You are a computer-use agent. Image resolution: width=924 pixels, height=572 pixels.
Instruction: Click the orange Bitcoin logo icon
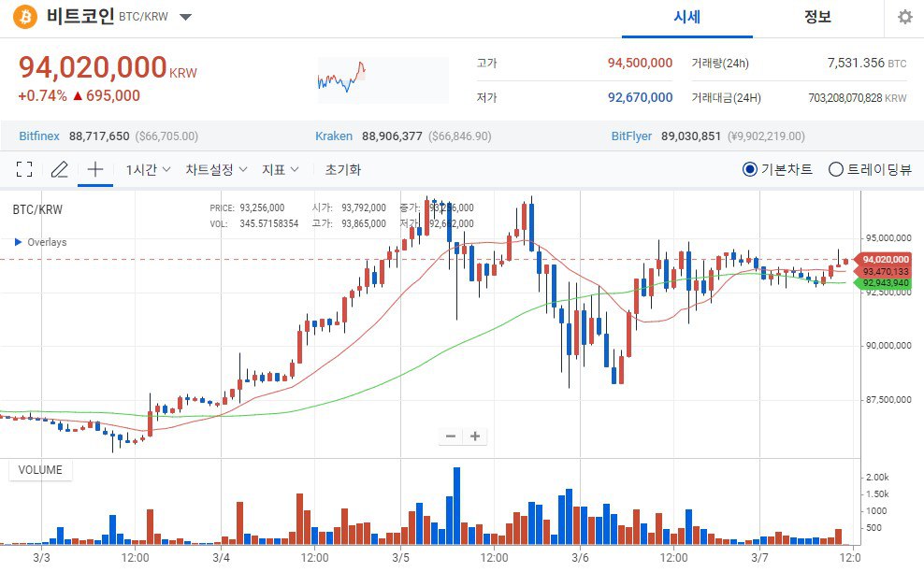coord(24,17)
